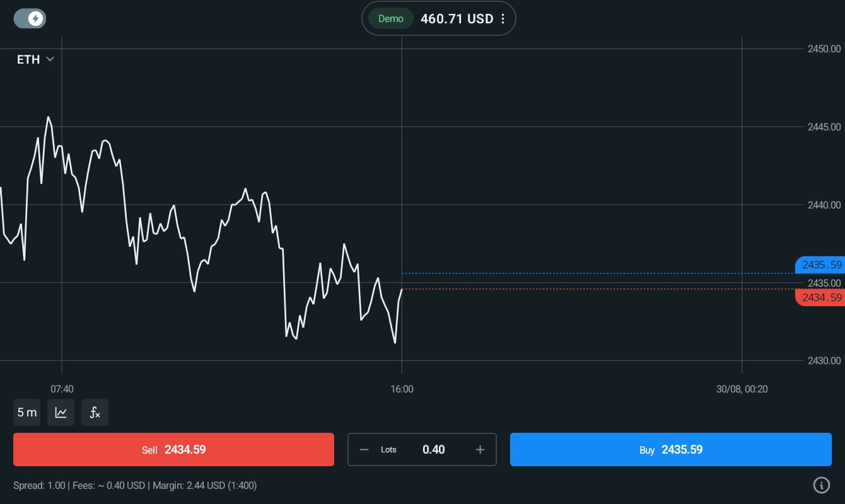Click the 2445.00 price axis label

pyautogui.click(x=824, y=127)
